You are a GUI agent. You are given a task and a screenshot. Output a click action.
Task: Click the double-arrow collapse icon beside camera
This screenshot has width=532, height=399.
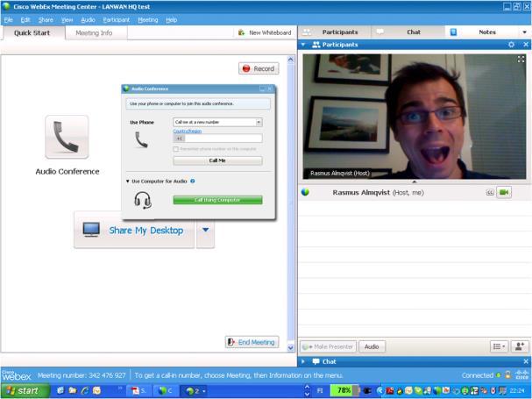490,193
